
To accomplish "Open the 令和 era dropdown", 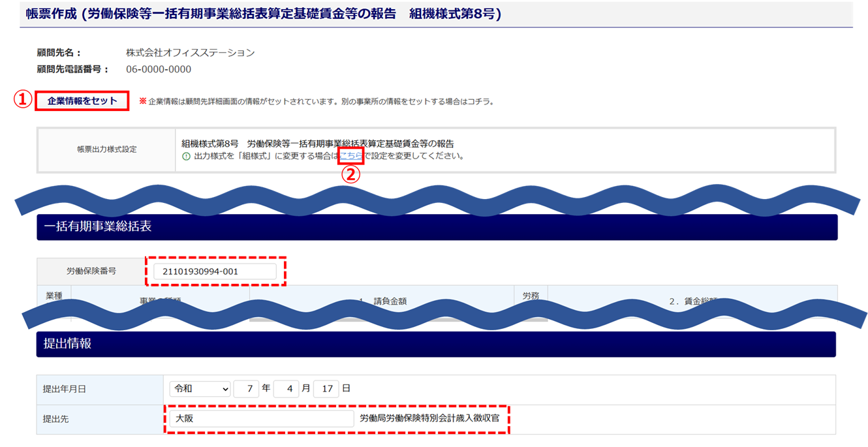I will (200, 389).
